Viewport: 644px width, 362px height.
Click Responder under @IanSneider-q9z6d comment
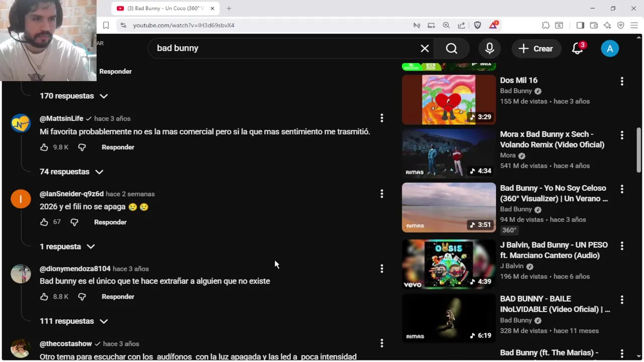110,222
